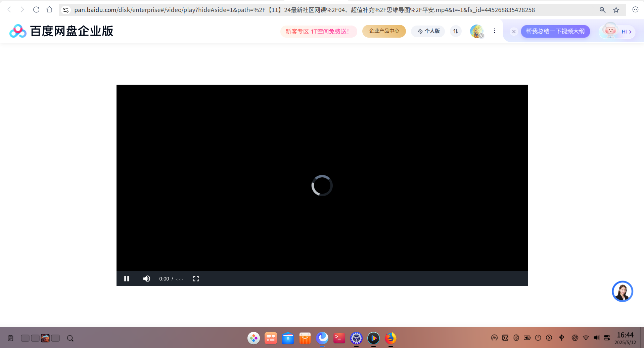Switch to 个人版
644x348 pixels.
click(x=428, y=31)
